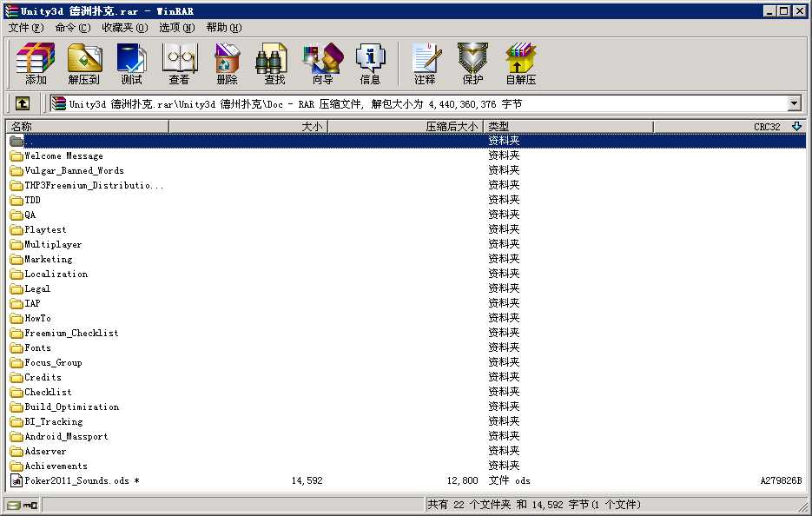Sort by 名称 (Name) column header
Image resolution: width=812 pixels, height=516 pixels.
click(x=87, y=127)
